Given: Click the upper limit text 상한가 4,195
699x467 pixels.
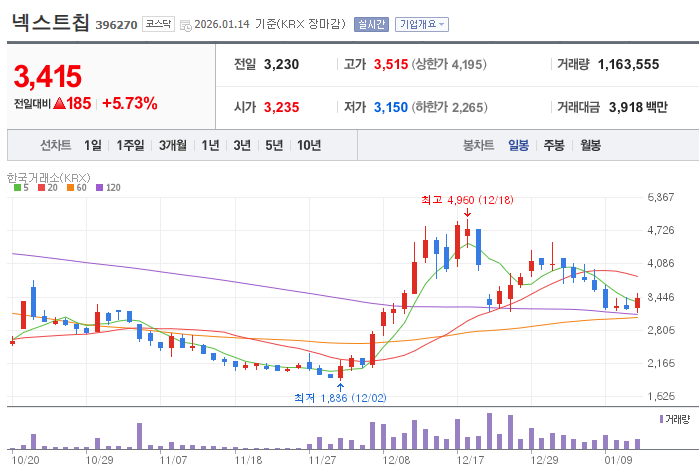Looking at the screenshot, I should 449,65.
